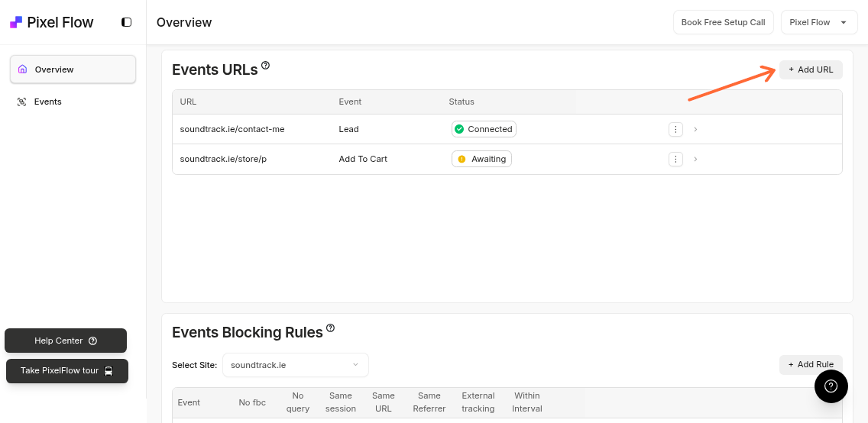Viewport: 868px width, 423px height.
Task: Click the Add Rule button
Action: click(x=811, y=364)
